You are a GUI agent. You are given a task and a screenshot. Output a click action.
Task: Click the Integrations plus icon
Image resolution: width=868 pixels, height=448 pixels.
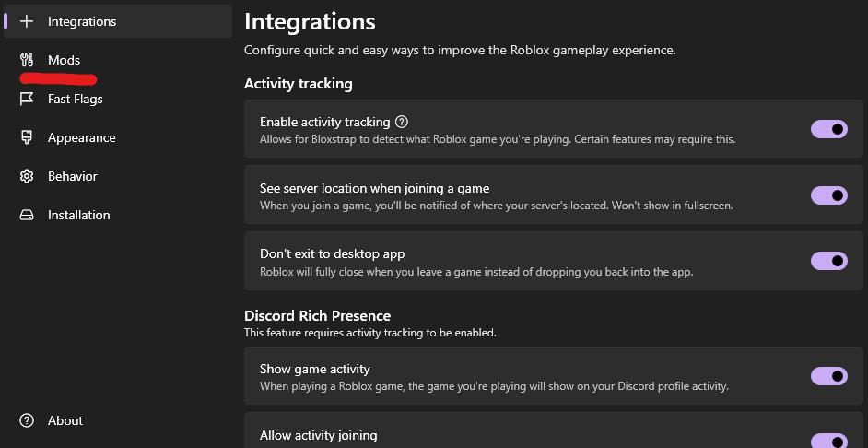click(27, 21)
